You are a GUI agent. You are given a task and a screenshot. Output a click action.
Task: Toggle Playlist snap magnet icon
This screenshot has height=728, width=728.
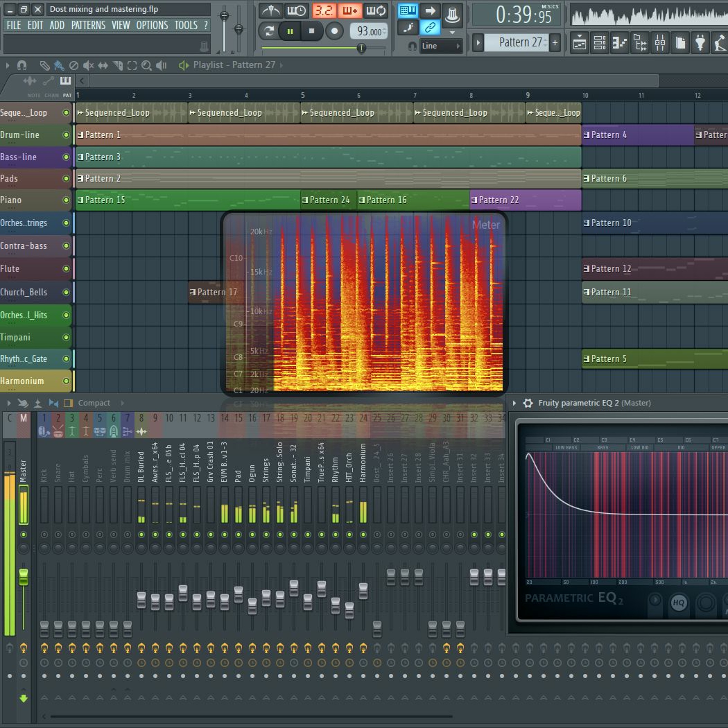coord(22,66)
